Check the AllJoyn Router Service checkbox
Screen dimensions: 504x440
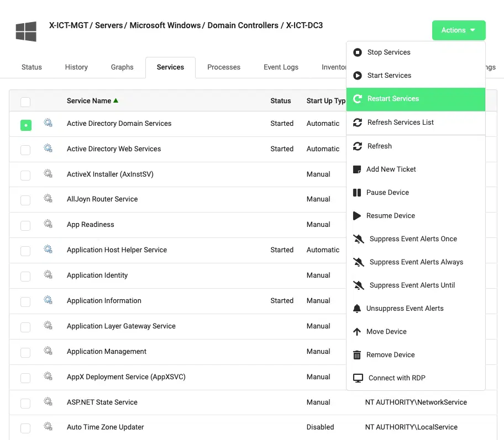(25, 200)
